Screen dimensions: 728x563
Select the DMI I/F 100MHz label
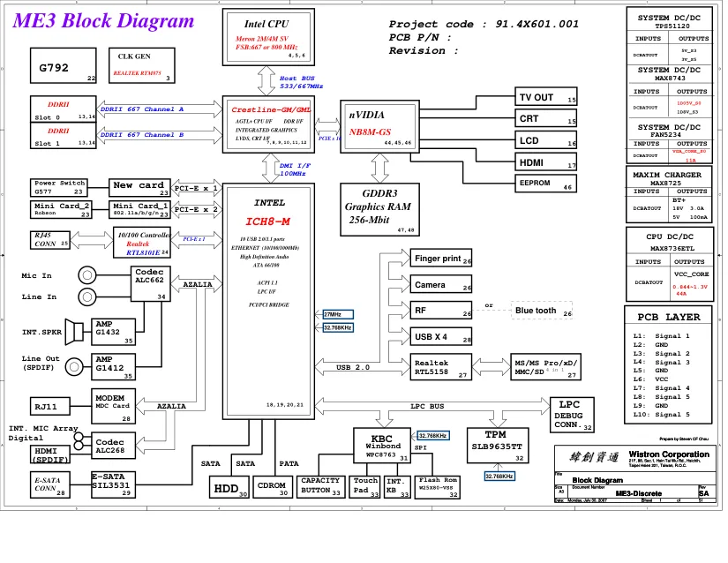(295, 169)
